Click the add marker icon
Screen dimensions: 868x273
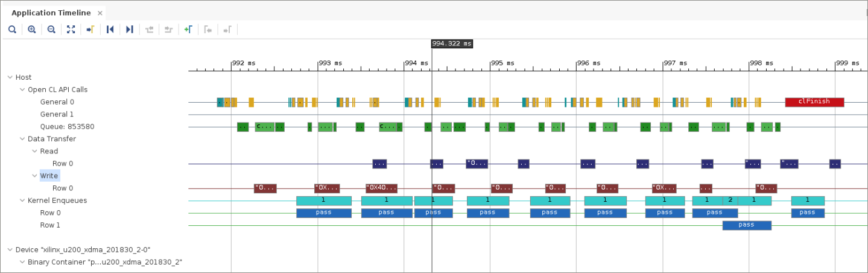pyautogui.click(x=188, y=29)
